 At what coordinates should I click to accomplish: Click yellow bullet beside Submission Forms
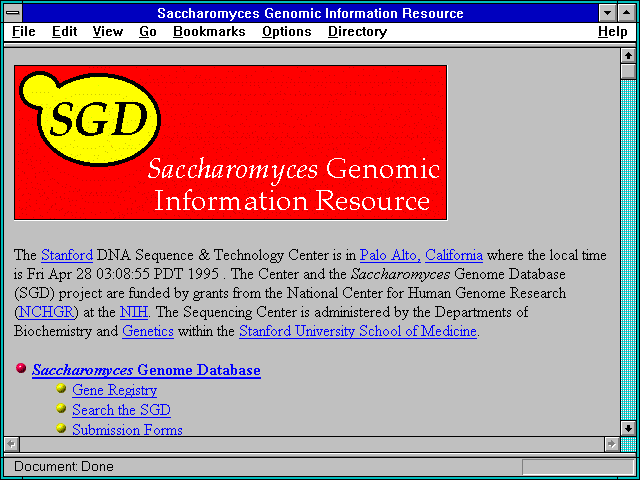click(x=61, y=428)
